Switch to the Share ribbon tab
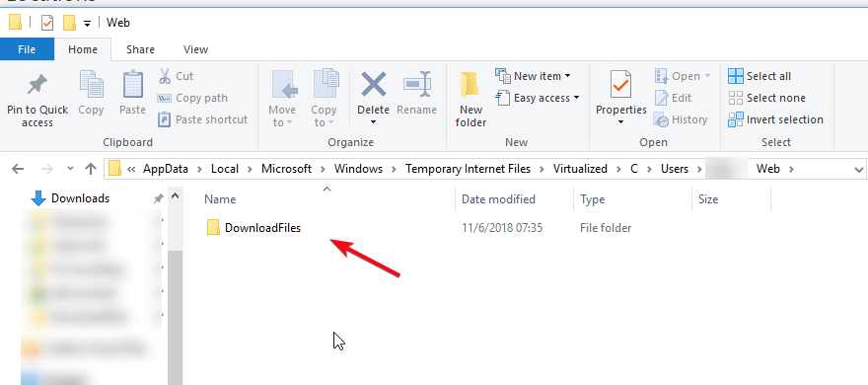 click(x=141, y=49)
